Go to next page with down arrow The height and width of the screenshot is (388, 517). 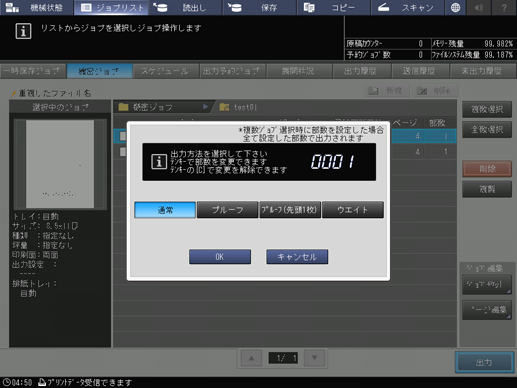[314, 358]
